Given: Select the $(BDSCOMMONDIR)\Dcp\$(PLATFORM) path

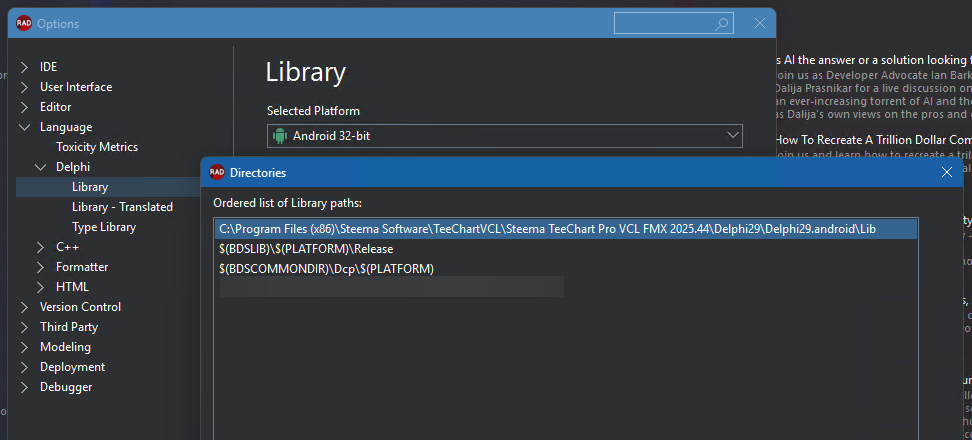Looking at the screenshot, I should click(x=326, y=269).
